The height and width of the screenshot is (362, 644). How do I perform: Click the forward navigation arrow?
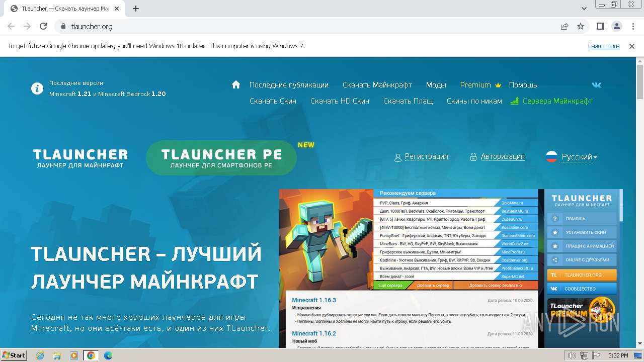click(27, 26)
